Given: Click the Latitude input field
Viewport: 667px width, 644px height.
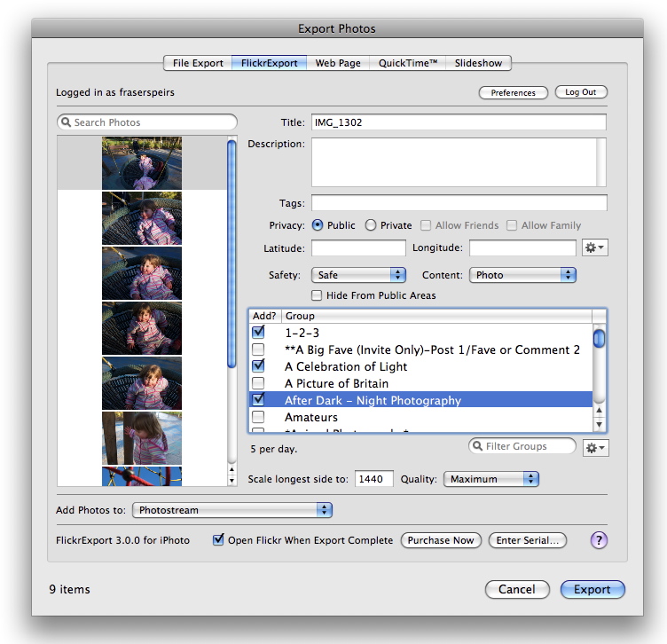Looking at the screenshot, I should 358,248.
